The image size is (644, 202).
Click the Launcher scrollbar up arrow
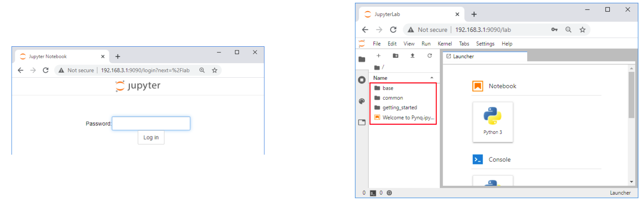point(631,68)
